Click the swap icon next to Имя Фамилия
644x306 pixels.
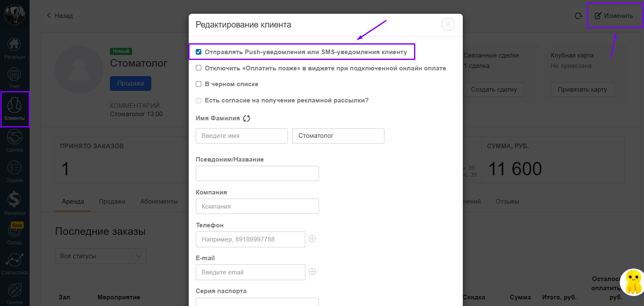[247, 118]
